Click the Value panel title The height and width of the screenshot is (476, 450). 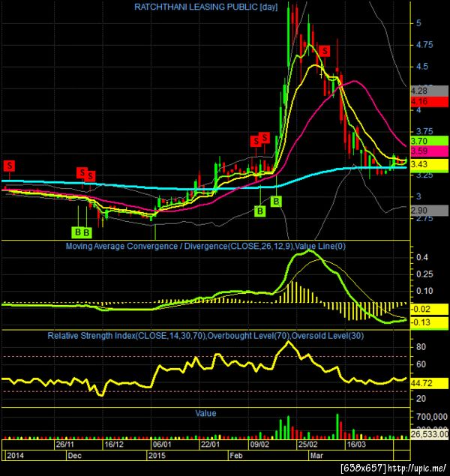(205, 413)
